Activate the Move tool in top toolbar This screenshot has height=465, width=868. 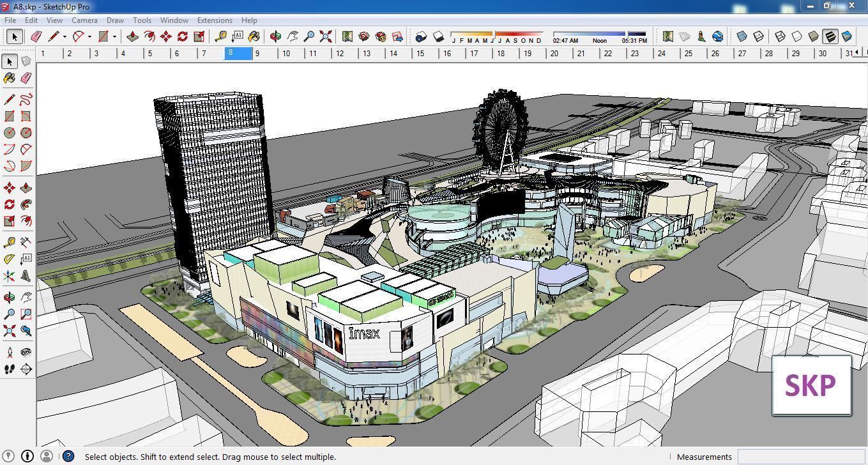[165, 37]
